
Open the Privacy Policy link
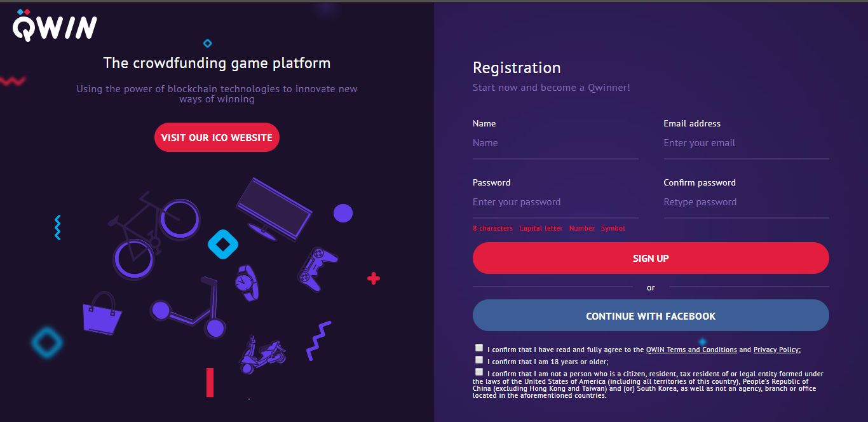(x=776, y=350)
